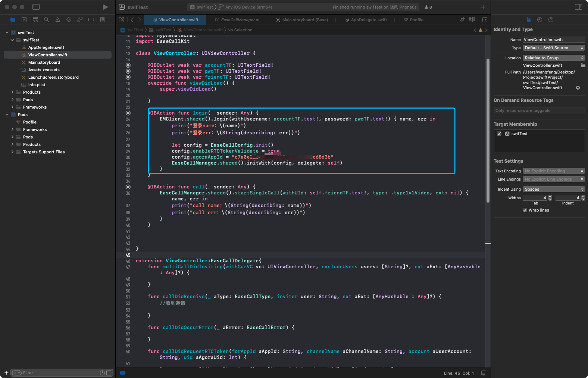588x378 pixels.
Task: Open the symbol navigator
Action: point(35,19)
